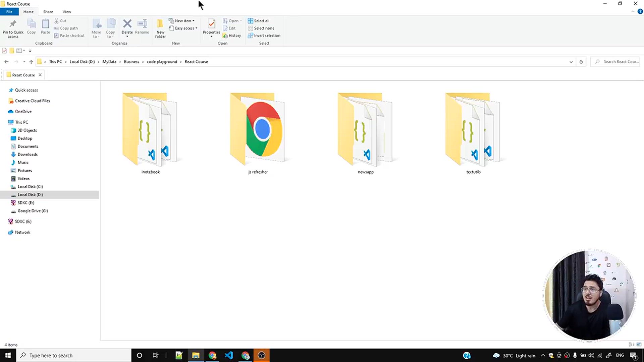Open the Windows Start menu
Screen dimensions: 644x362
(8, 355)
